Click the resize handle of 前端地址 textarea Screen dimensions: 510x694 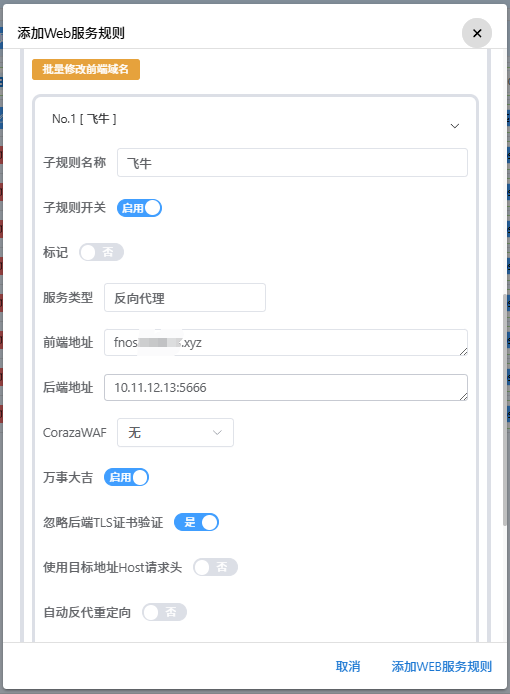click(463, 351)
